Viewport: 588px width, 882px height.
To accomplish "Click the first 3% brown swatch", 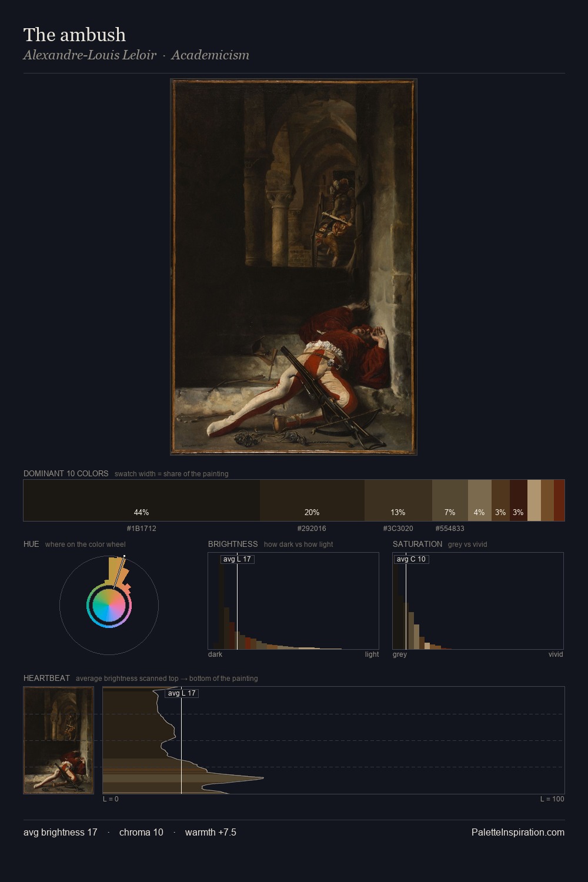I will [500, 500].
